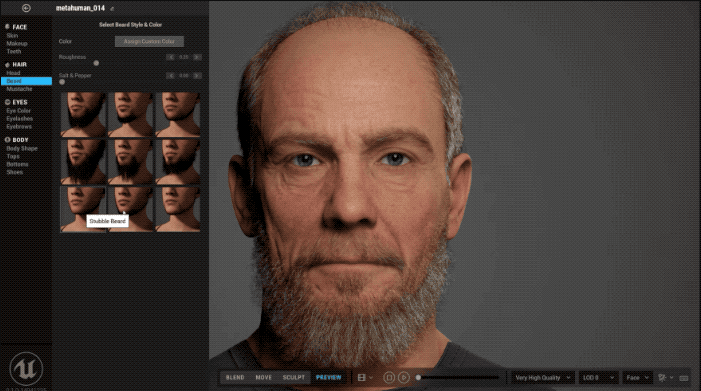
Task: Open the keyboard shortcuts icon
Action: (684, 378)
